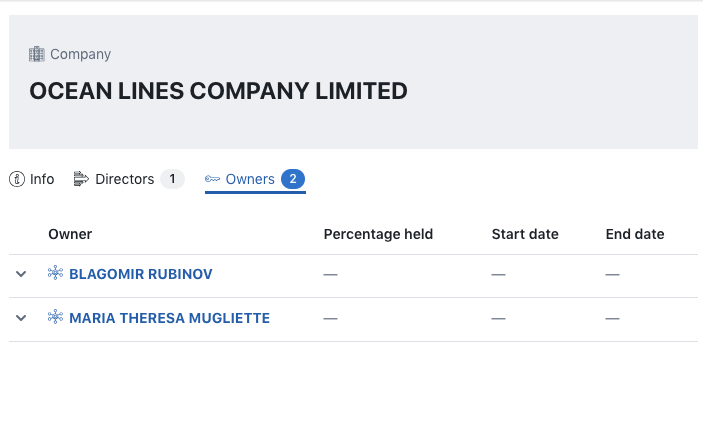Open the MARIA THERESA MUGLIETTE owner link
This screenshot has width=703, height=429.
point(169,318)
